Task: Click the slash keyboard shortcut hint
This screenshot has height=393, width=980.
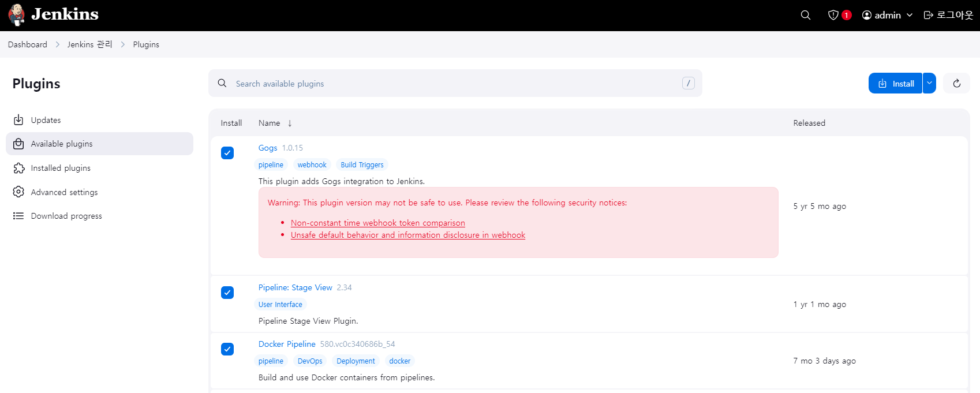Action: [688, 83]
